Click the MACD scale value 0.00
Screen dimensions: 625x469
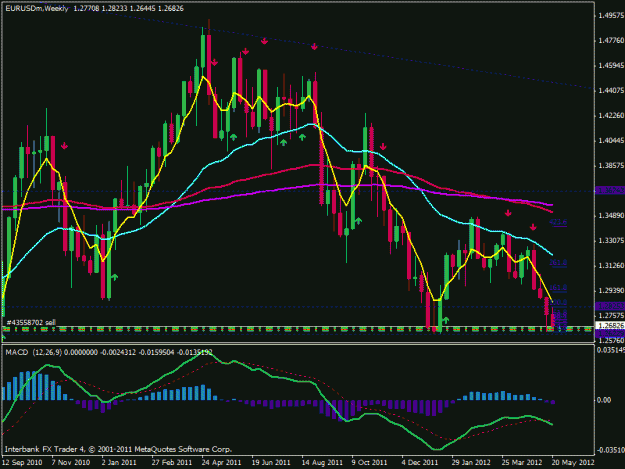[x=604, y=400]
